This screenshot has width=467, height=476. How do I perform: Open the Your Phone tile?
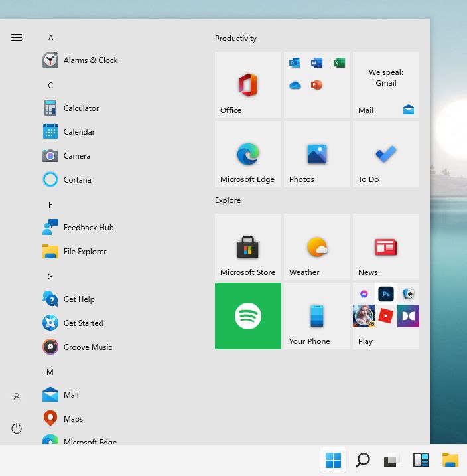[x=317, y=316]
